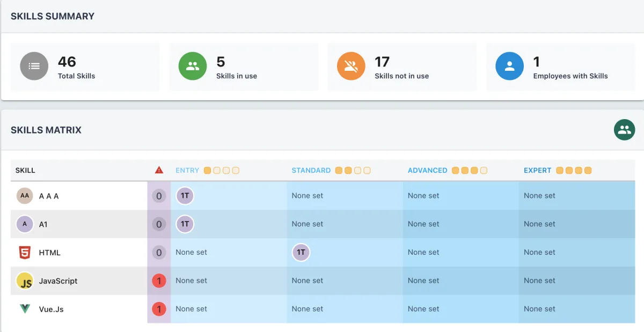Click the red 1 badge for JavaScript
Screen dimensions: 644x332
point(159,281)
